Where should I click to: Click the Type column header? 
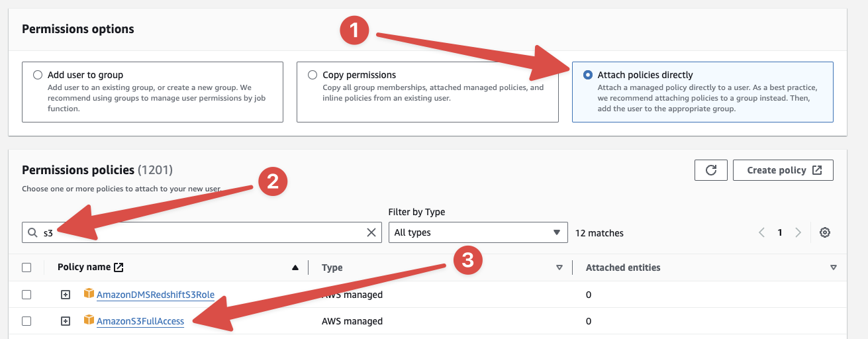(x=332, y=267)
